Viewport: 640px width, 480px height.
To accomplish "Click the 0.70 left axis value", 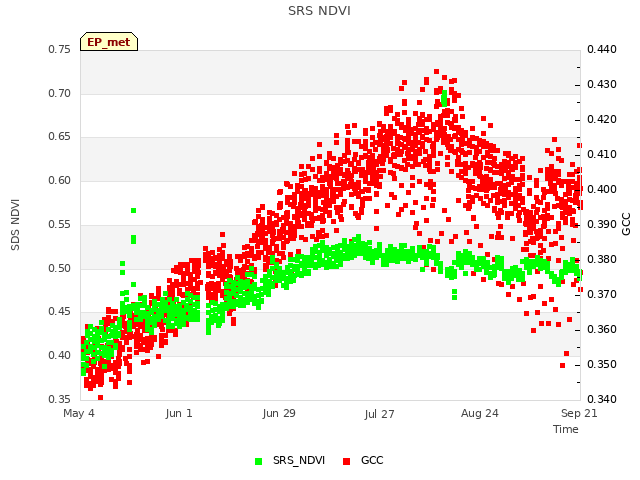I will pos(60,93).
